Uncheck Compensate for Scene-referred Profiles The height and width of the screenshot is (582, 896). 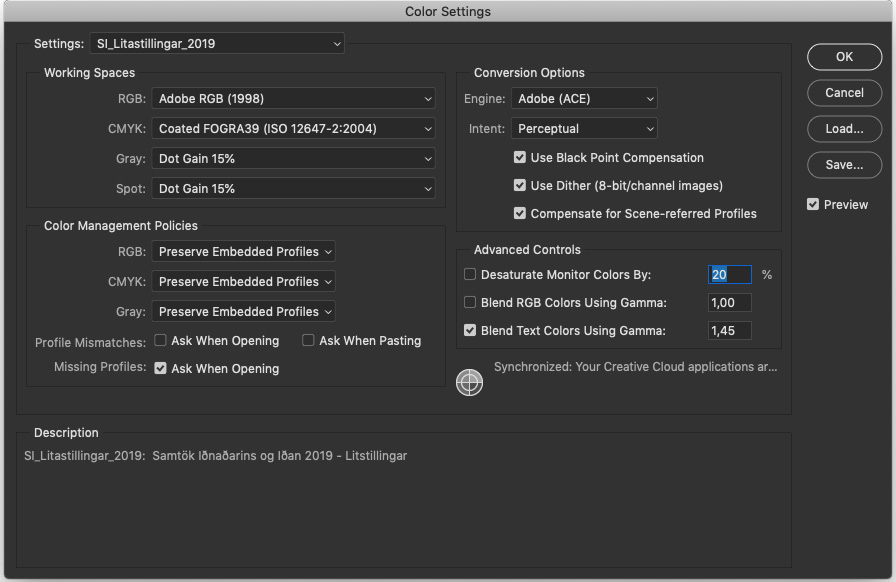point(519,213)
